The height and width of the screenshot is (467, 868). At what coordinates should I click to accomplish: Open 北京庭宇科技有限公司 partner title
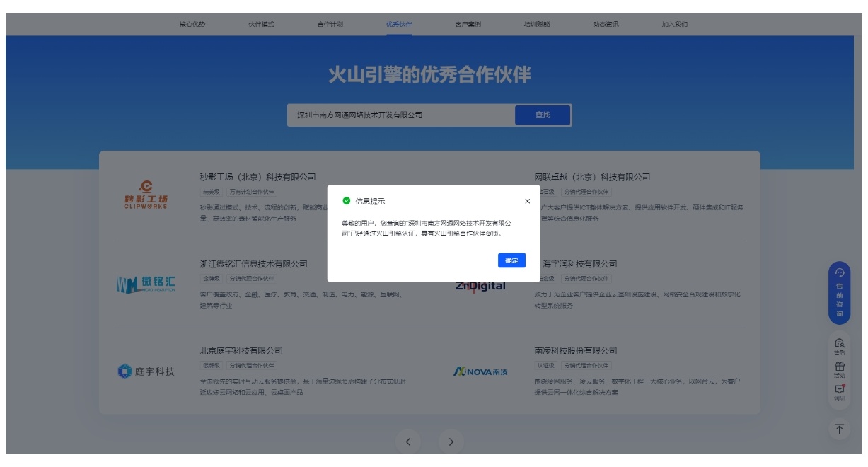pos(241,351)
